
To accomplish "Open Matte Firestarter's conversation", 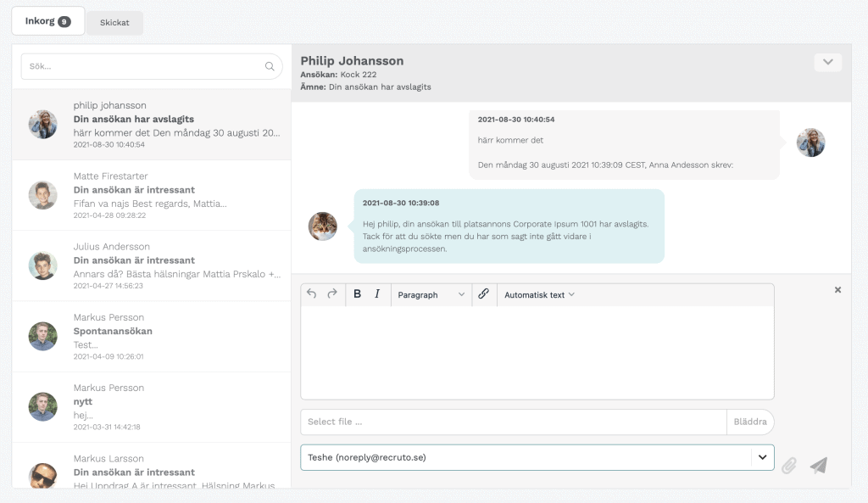I will click(152, 195).
